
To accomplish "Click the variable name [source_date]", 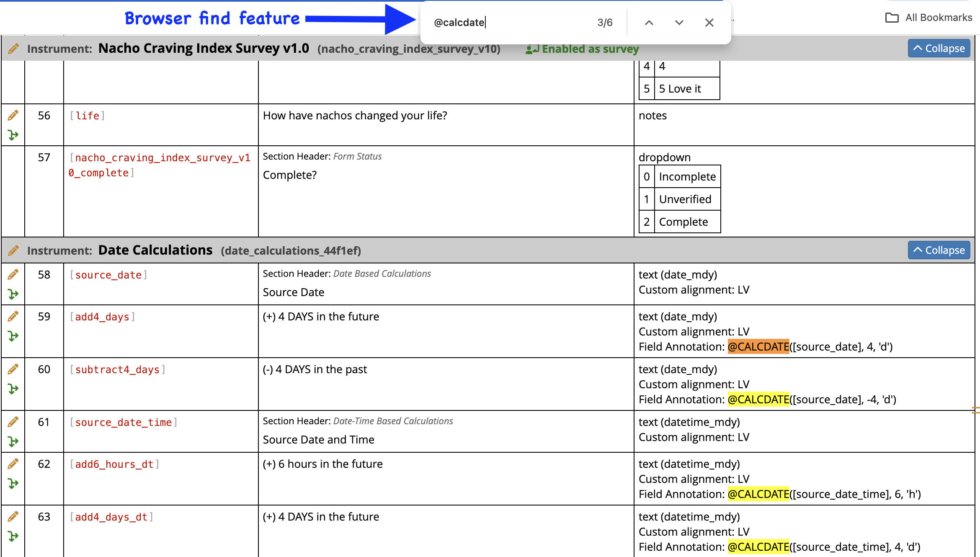I will tap(108, 275).
